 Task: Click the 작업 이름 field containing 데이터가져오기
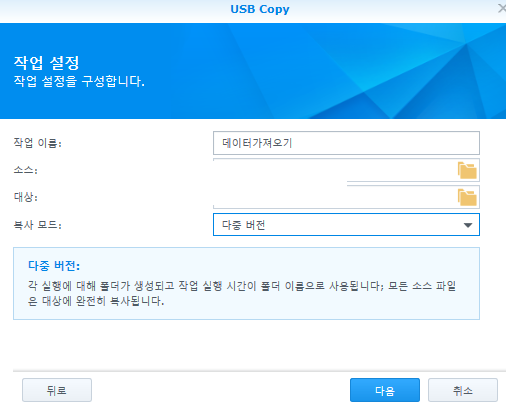click(346, 143)
